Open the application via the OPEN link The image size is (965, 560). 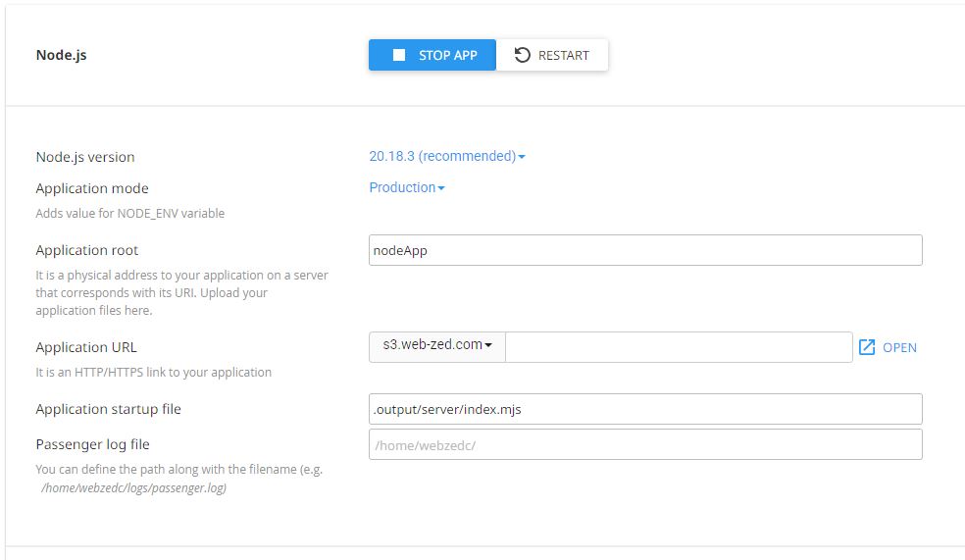899,347
